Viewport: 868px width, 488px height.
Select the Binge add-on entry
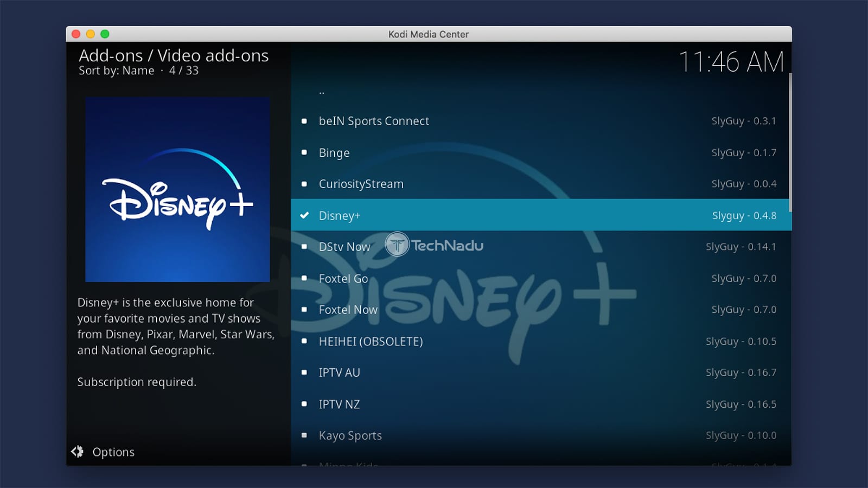coord(541,152)
